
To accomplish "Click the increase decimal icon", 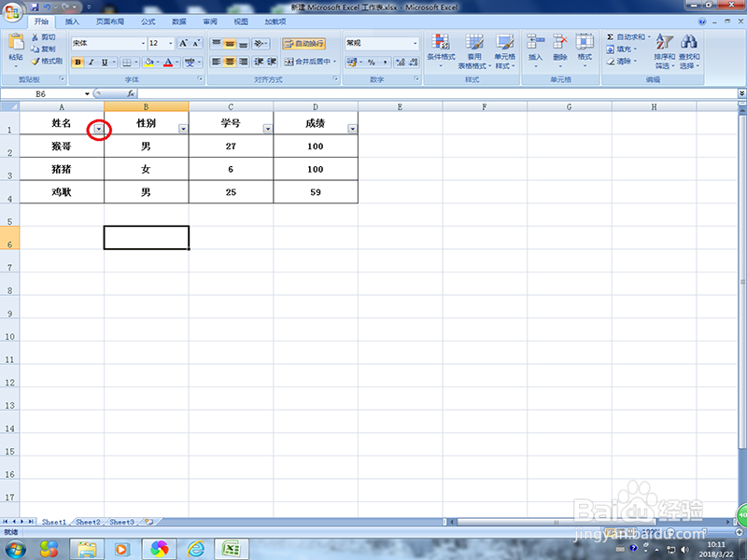I will [401, 63].
